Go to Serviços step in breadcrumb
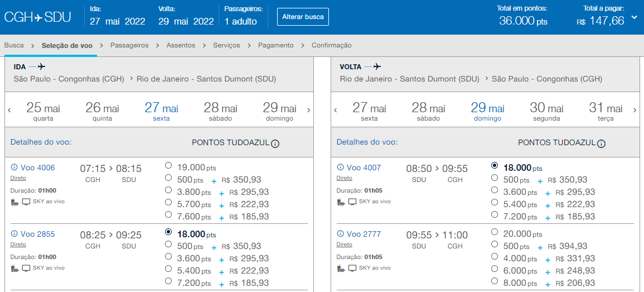Viewport: 644px width, 292px height. (227, 45)
